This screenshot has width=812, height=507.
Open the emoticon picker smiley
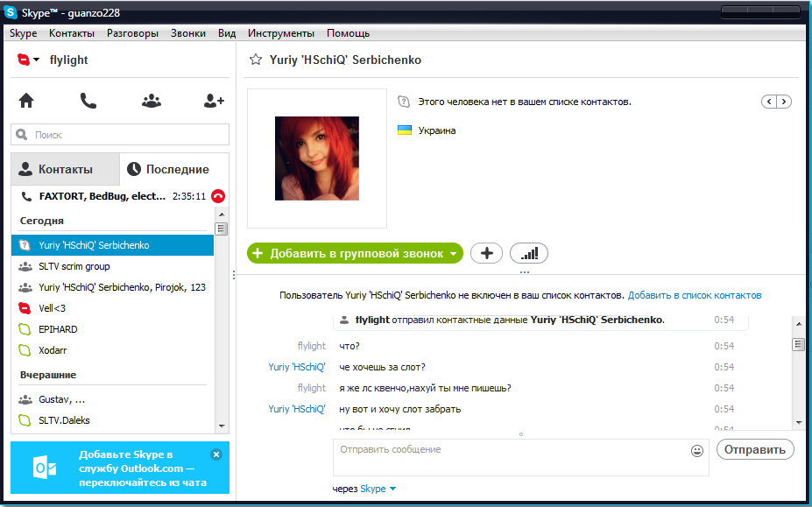(697, 451)
